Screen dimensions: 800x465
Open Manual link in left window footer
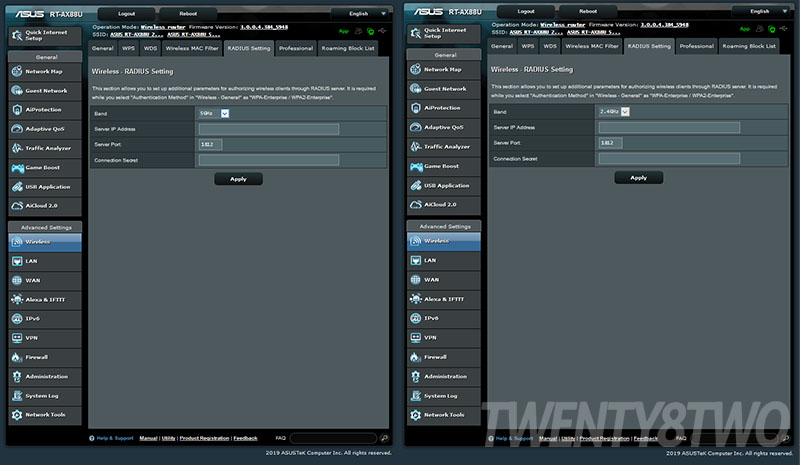click(148, 438)
